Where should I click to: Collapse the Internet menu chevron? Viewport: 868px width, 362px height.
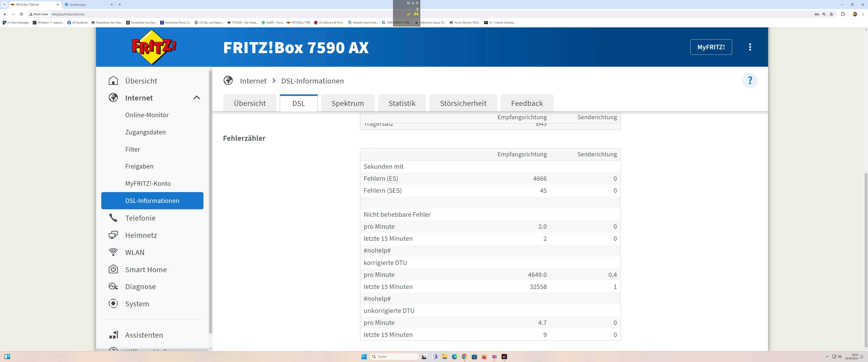pyautogui.click(x=196, y=98)
